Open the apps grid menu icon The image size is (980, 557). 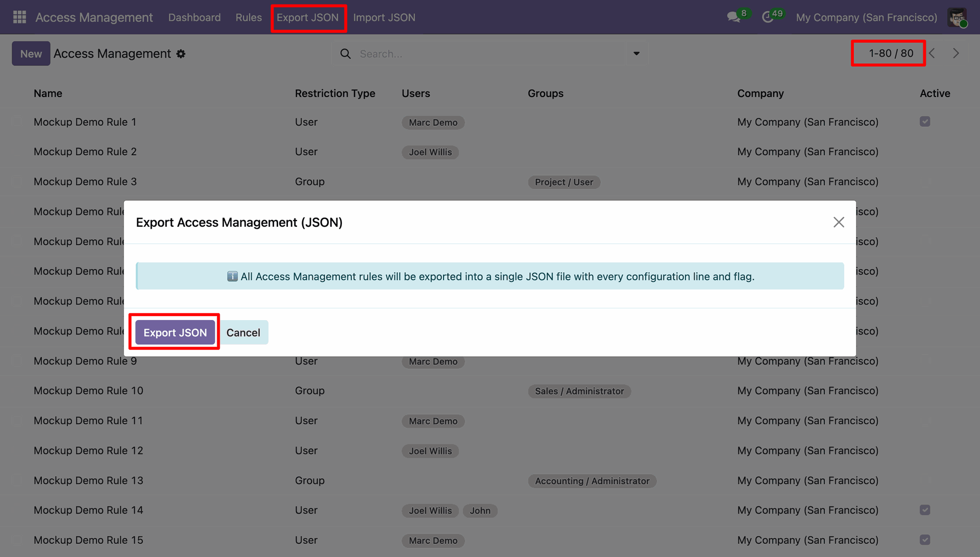click(x=19, y=17)
